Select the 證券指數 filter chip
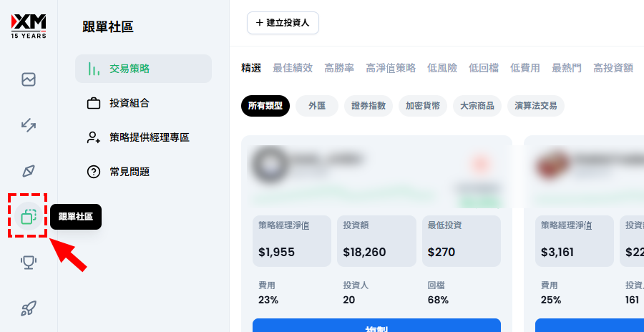The width and height of the screenshot is (644, 332). click(369, 106)
